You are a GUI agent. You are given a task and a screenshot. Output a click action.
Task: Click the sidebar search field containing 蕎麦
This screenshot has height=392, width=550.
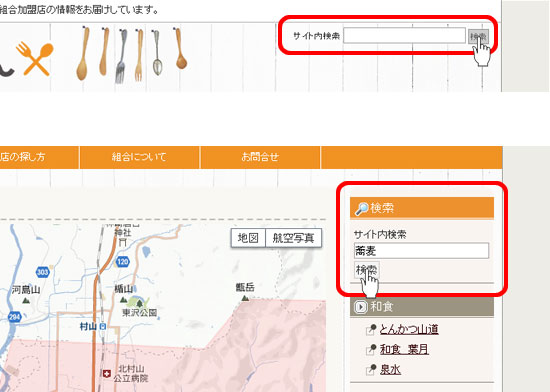coord(421,251)
